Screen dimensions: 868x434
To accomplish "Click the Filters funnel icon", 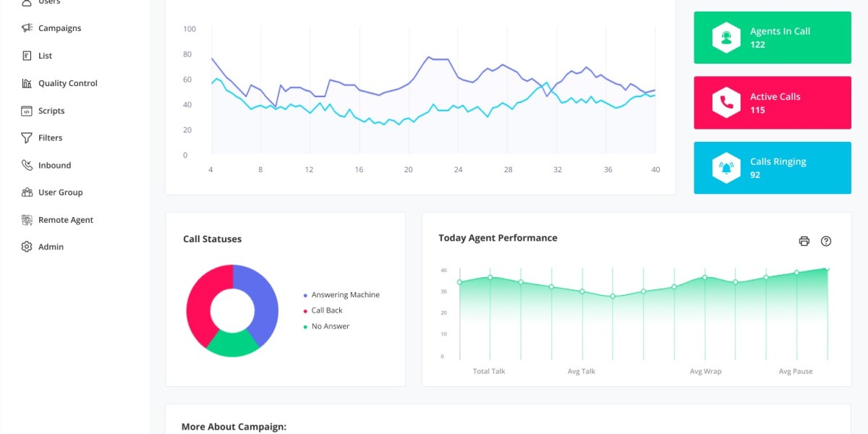I will pos(27,137).
